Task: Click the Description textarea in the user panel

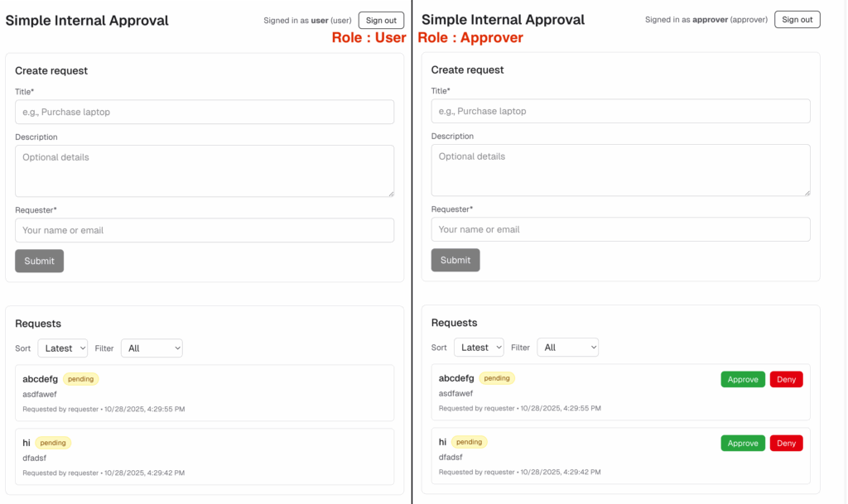Action: pos(205,170)
